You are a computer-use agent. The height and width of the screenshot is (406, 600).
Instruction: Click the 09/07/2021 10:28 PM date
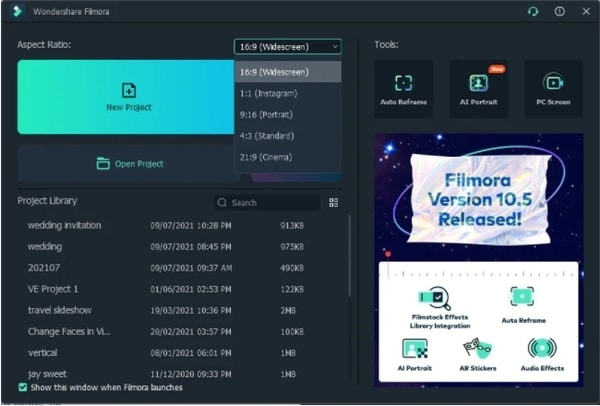point(191,226)
